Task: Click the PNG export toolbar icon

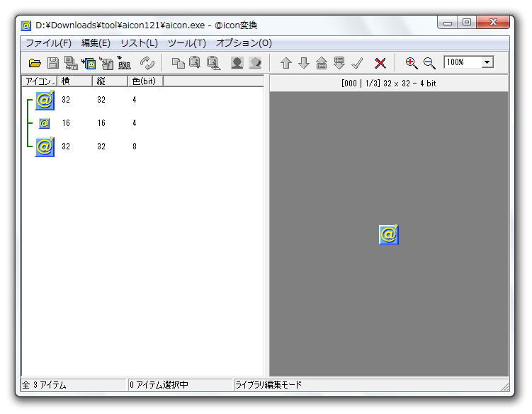Action: click(124, 63)
